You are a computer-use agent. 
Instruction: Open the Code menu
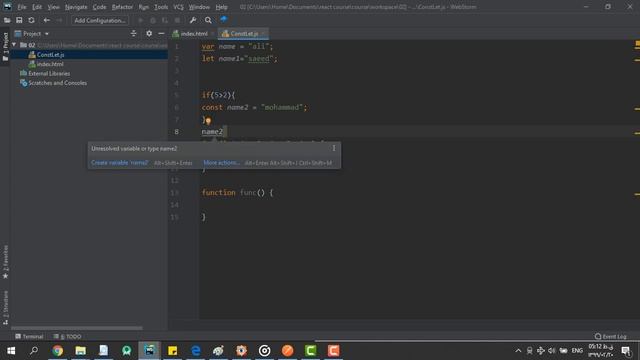[99, 7]
